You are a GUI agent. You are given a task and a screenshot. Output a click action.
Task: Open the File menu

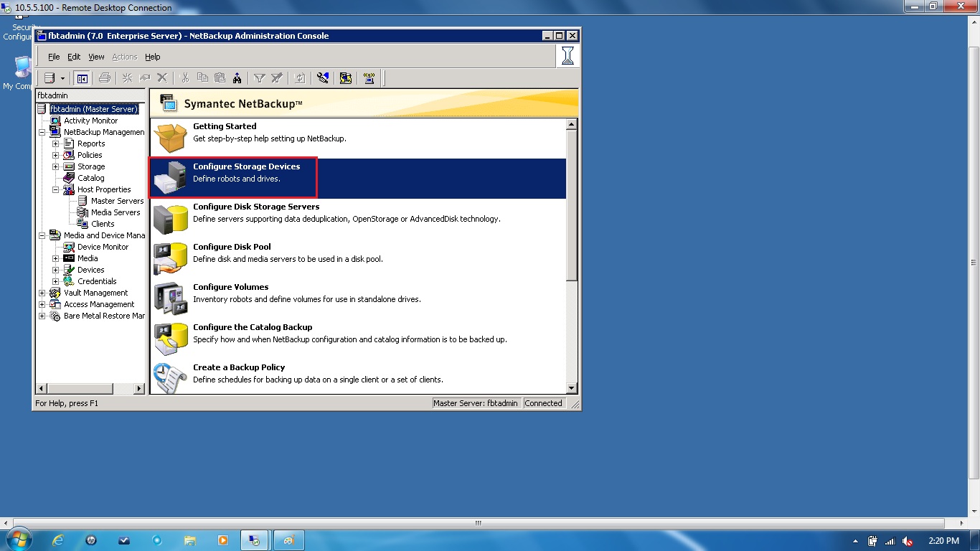pyautogui.click(x=54, y=57)
